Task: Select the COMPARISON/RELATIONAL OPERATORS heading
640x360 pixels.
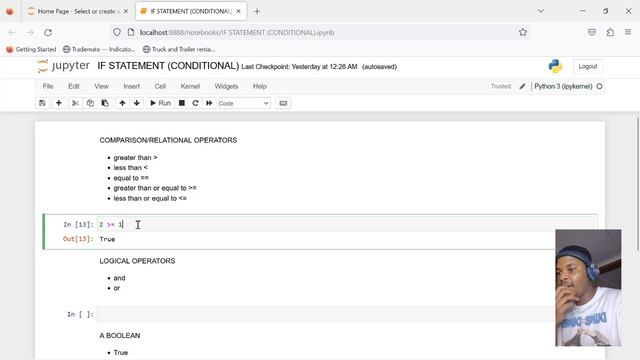Action: [168, 140]
